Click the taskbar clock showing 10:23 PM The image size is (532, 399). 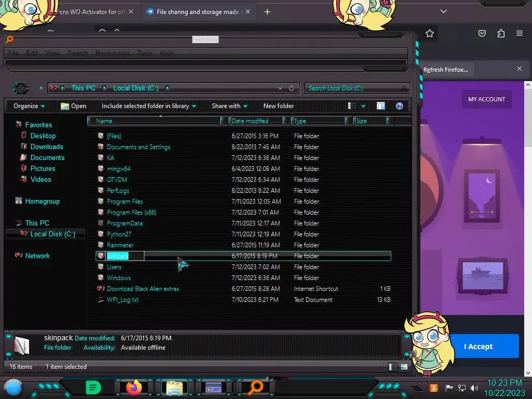pos(504,383)
